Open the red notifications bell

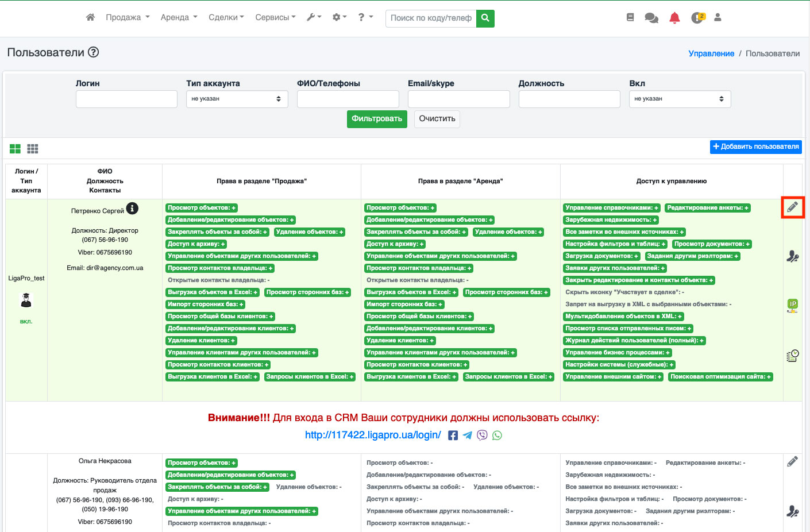[674, 18]
